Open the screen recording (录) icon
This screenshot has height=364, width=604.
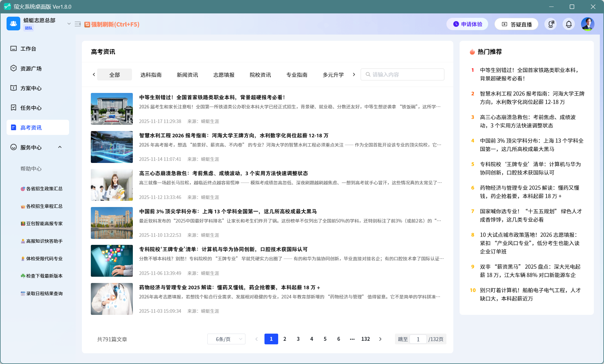551,24
